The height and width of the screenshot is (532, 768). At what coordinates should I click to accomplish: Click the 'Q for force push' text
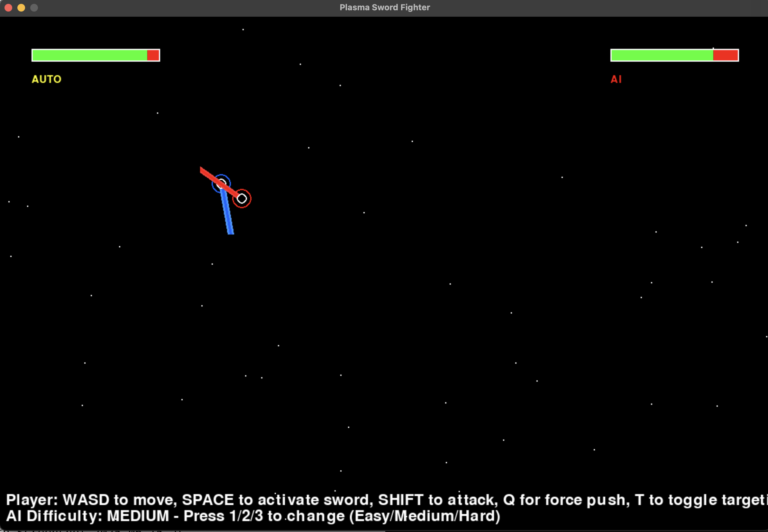[x=566, y=500]
